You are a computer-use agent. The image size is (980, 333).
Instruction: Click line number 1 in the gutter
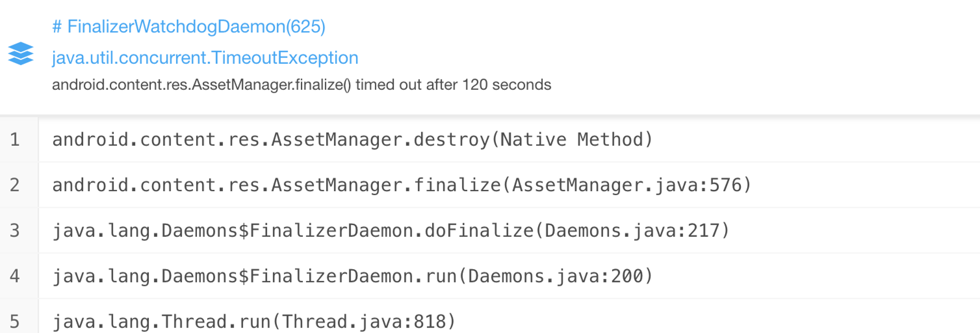[x=15, y=140]
